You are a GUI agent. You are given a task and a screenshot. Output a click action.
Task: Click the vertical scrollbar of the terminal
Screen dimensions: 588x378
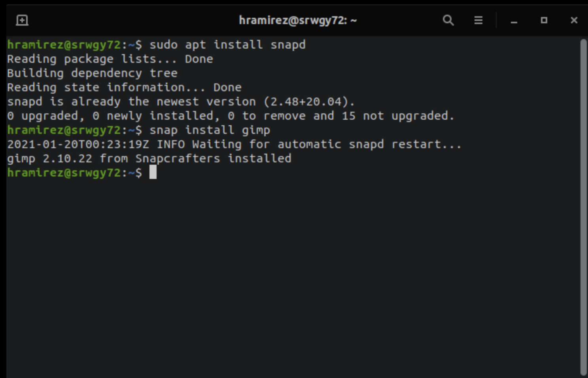pos(583,205)
